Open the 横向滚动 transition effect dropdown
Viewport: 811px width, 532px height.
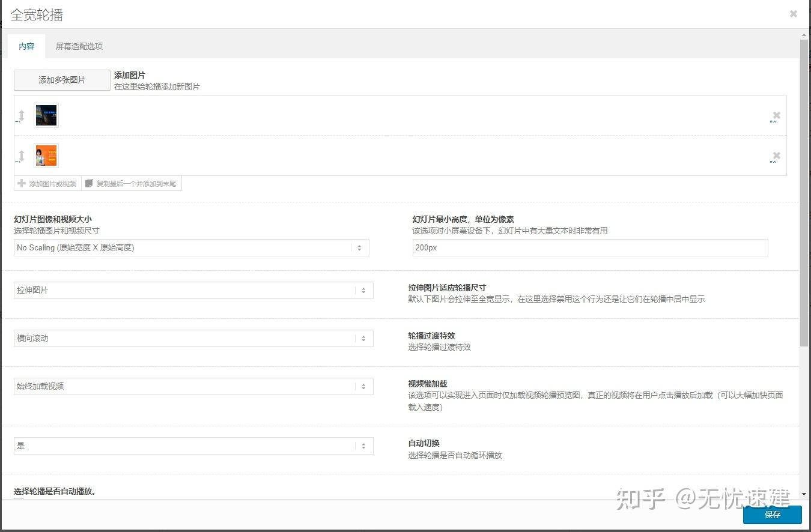pyautogui.click(x=363, y=338)
